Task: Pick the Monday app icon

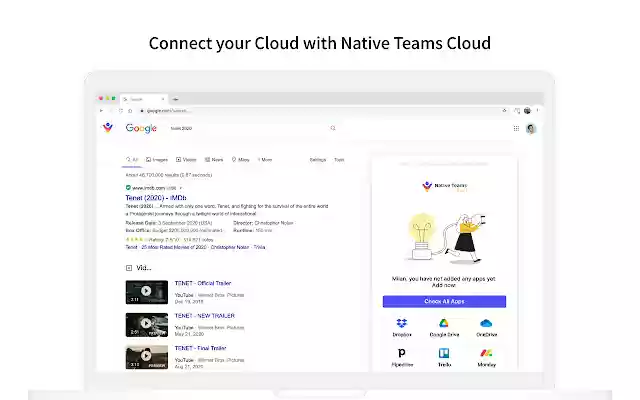Action: click(486, 354)
